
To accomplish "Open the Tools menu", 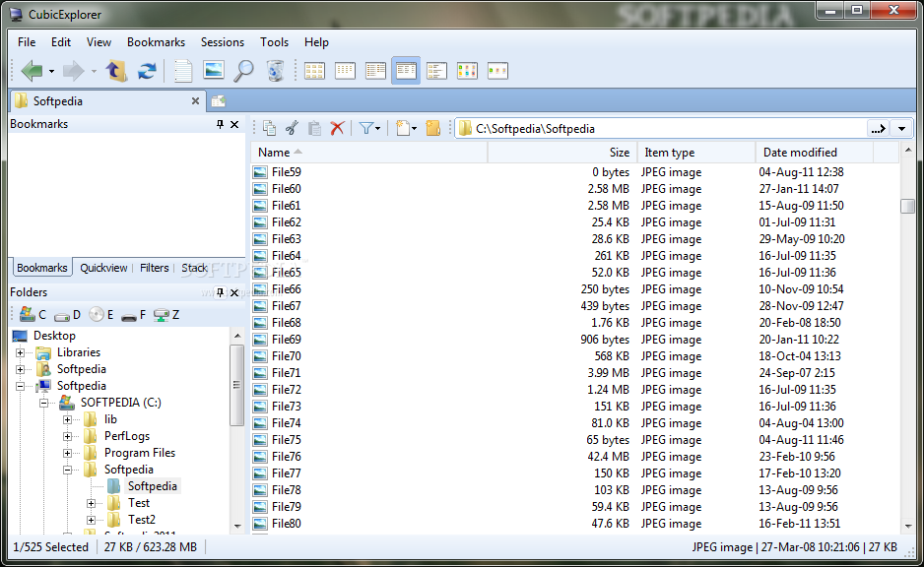I will [275, 42].
